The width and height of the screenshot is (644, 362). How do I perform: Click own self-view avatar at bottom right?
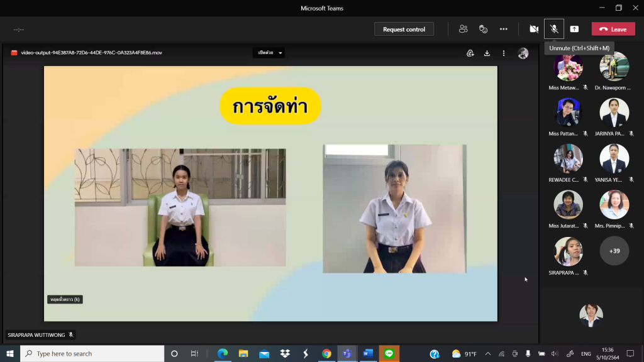click(x=591, y=315)
